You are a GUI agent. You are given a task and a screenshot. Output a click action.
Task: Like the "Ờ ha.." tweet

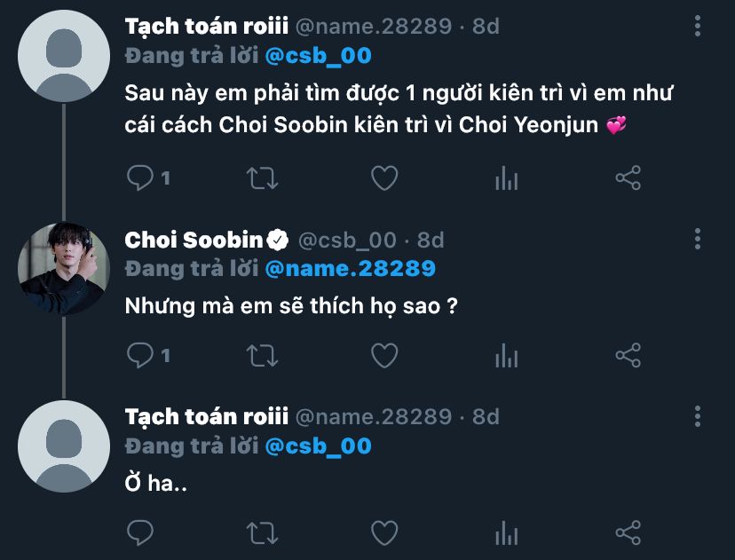[x=383, y=532]
